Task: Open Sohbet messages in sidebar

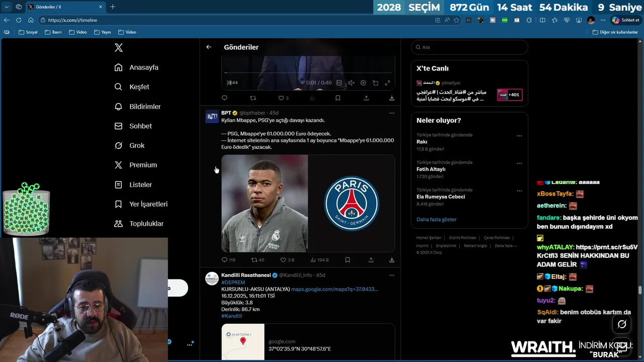Action: [x=133, y=126]
